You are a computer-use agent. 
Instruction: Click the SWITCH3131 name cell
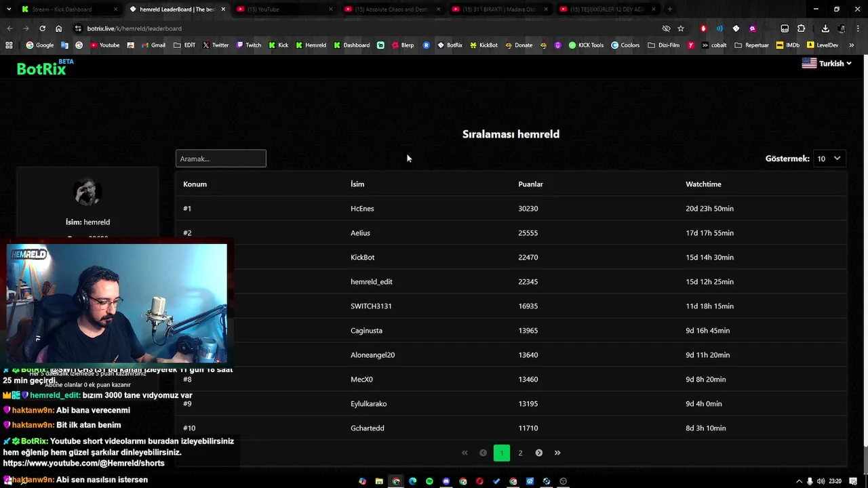point(371,306)
